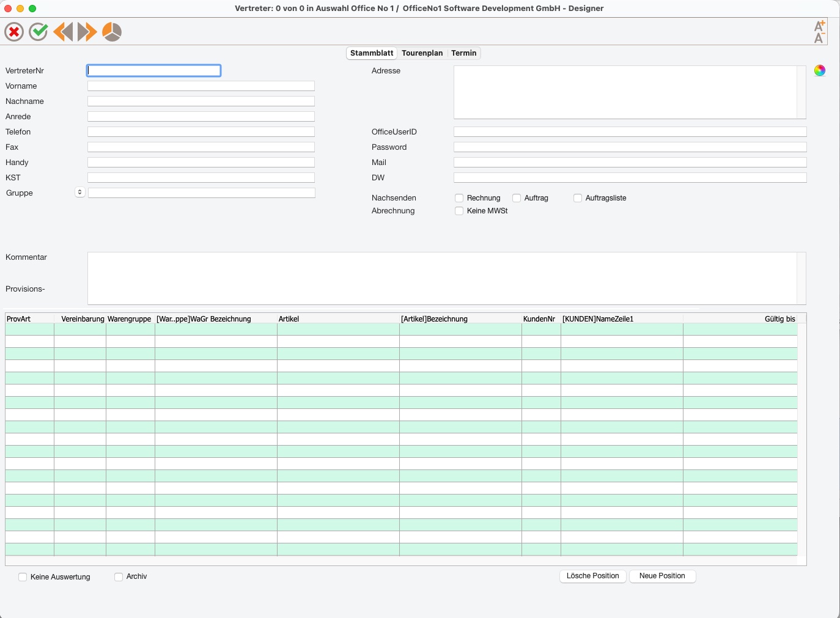Click the Telefon input field
Screen dimensions: 840x618
[x=201, y=132]
